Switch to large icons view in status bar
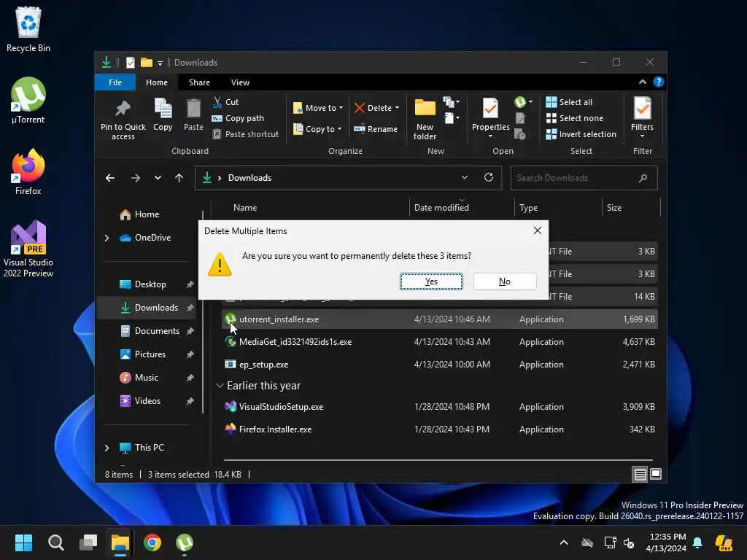This screenshot has width=747, height=560. 656,474
